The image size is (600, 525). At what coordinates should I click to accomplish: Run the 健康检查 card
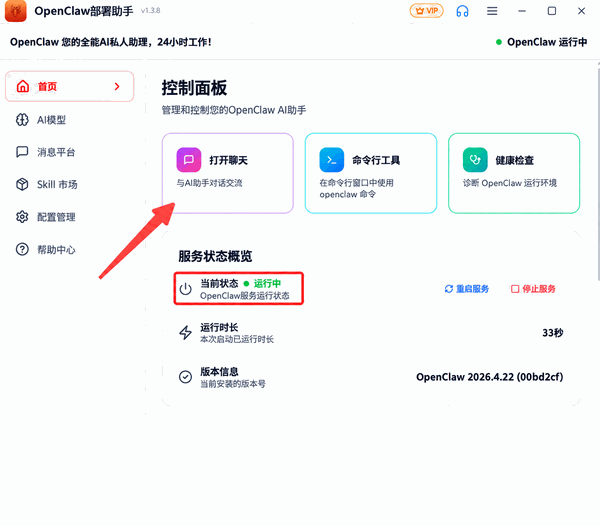[x=514, y=173]
